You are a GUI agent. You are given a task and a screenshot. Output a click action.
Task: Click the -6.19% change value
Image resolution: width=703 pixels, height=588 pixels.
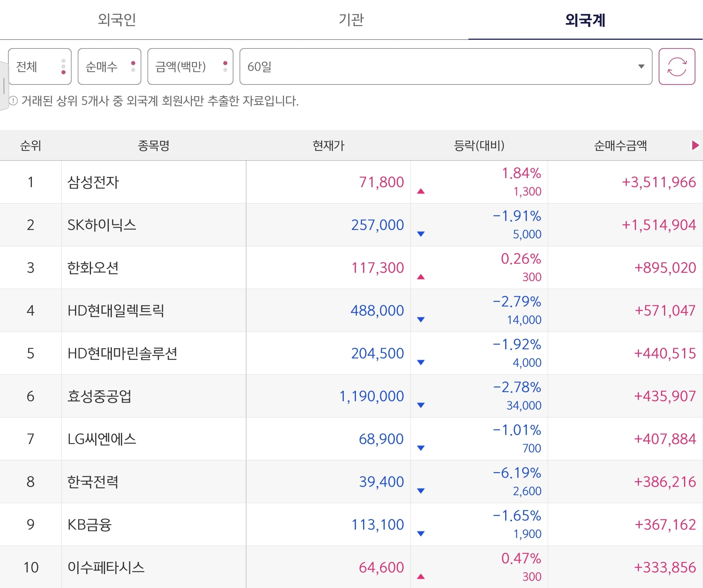517,473
